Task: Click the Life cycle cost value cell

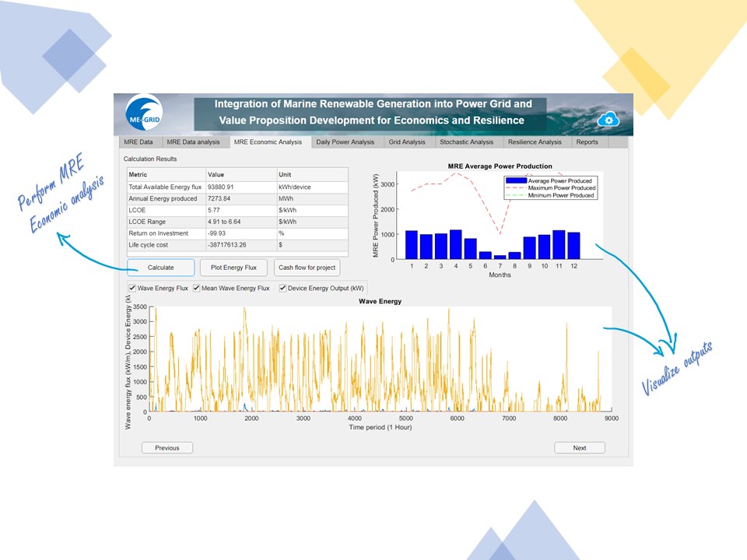Action: point(240,245)
